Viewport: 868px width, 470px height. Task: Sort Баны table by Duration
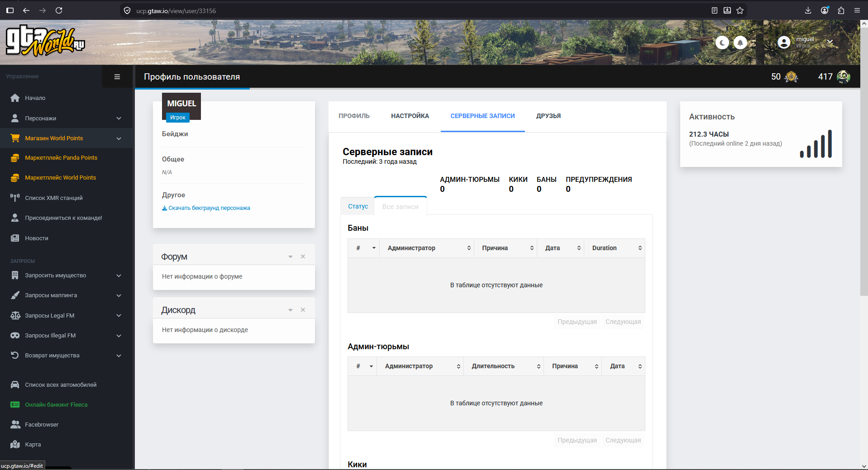615,248
